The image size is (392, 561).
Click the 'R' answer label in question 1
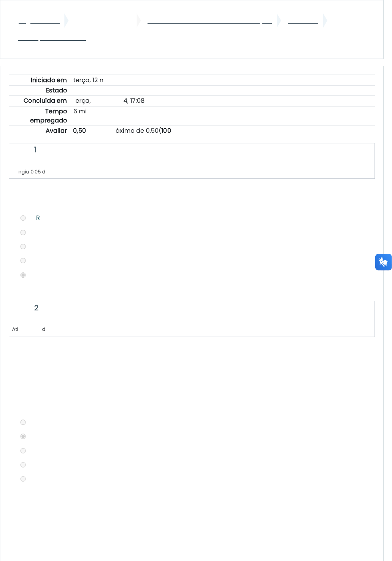[x=38, y=218]
